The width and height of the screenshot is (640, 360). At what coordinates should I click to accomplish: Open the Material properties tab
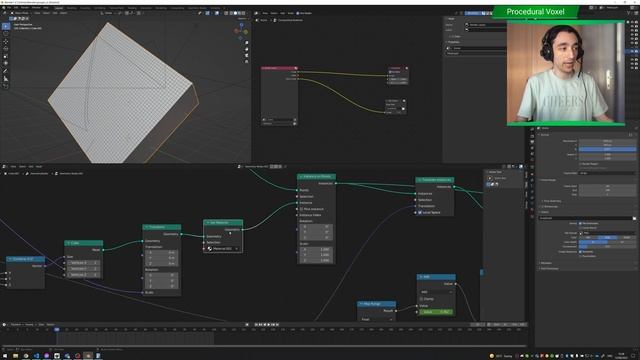coord(532,210)
